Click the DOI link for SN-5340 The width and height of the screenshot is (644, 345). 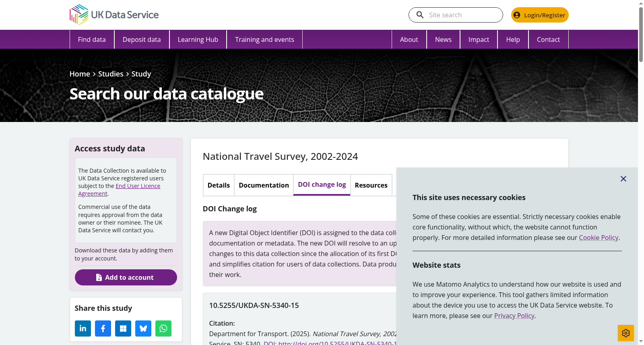pyautogui.click(x=330, y=343)
